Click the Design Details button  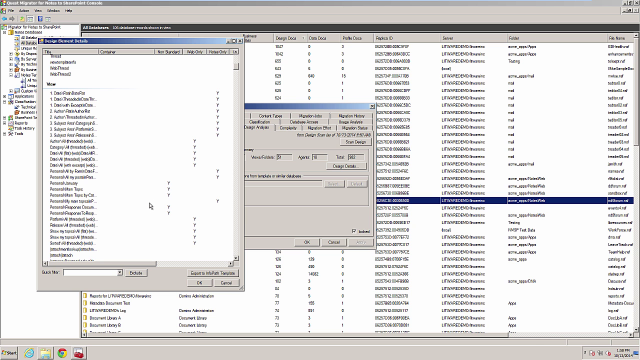click(x=346, y=166)
